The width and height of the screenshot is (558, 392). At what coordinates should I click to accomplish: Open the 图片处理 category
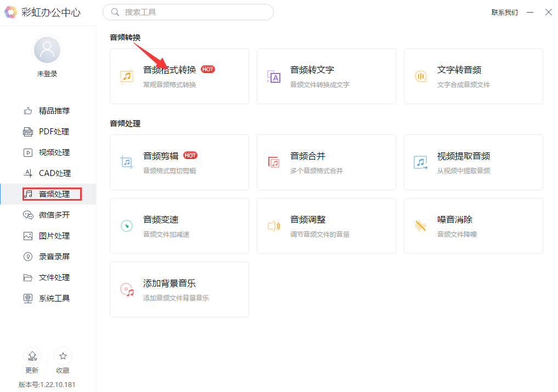[x=48, y=236]
